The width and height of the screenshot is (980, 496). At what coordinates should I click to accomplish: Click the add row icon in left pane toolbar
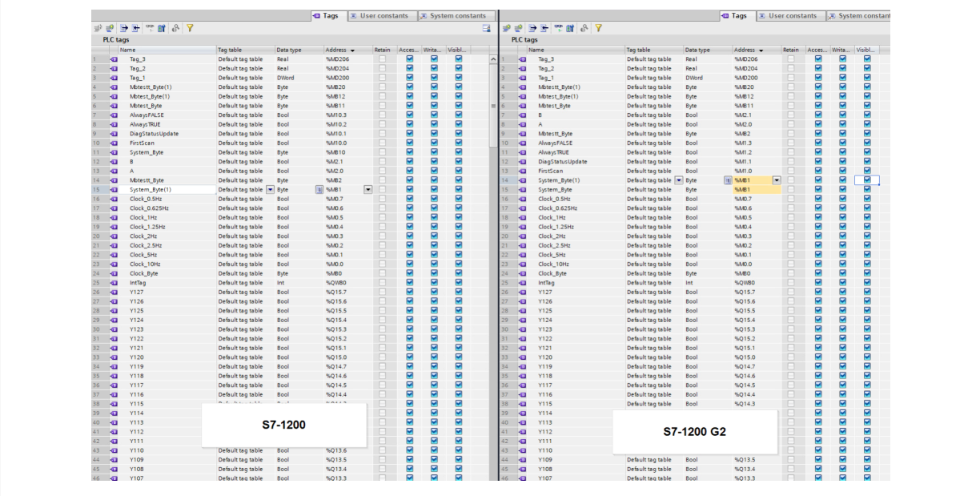(110, 28)
